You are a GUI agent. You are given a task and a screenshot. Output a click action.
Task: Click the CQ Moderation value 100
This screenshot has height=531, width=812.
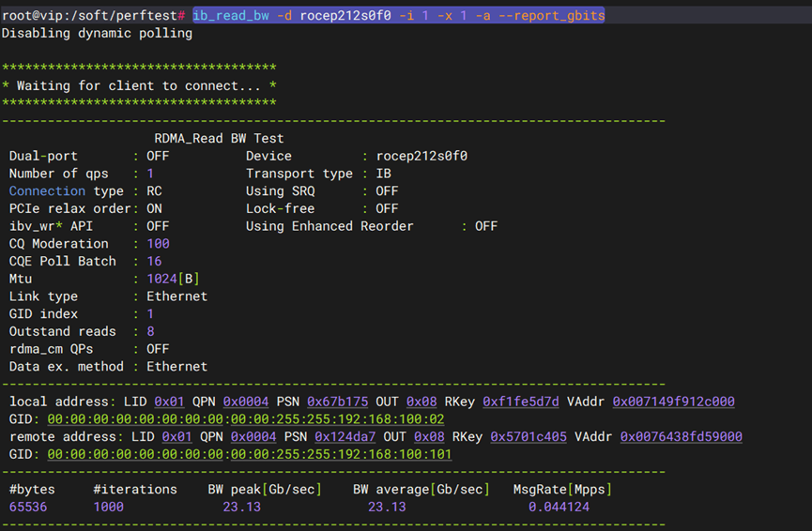click(158, 244)
